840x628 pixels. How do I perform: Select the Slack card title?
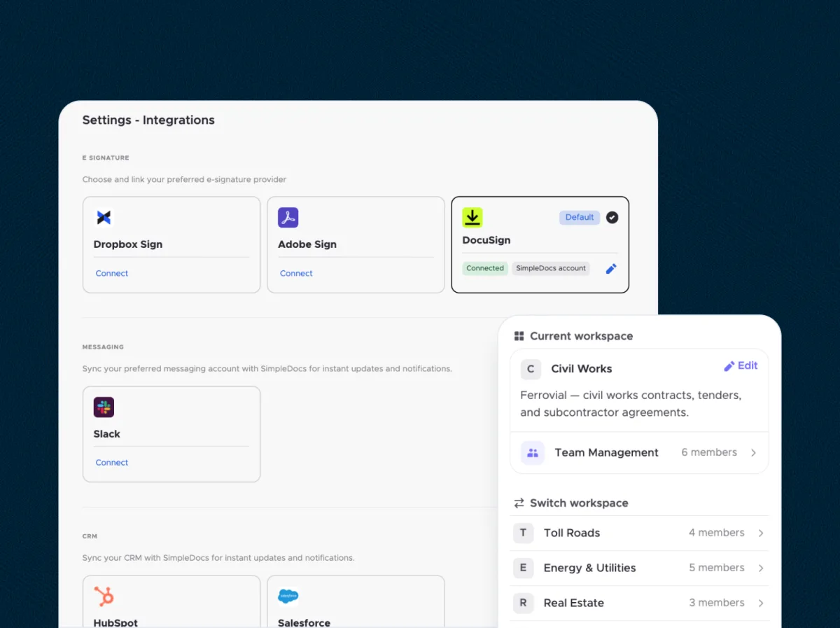(107, 434)
